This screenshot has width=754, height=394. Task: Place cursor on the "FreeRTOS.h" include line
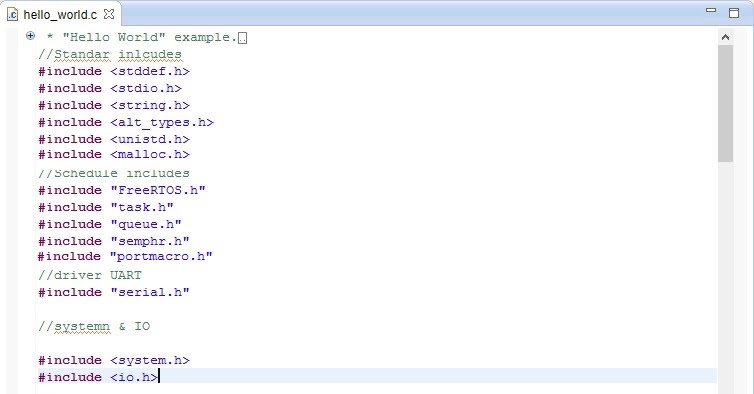pyautogui.click(x=122, y=191)
